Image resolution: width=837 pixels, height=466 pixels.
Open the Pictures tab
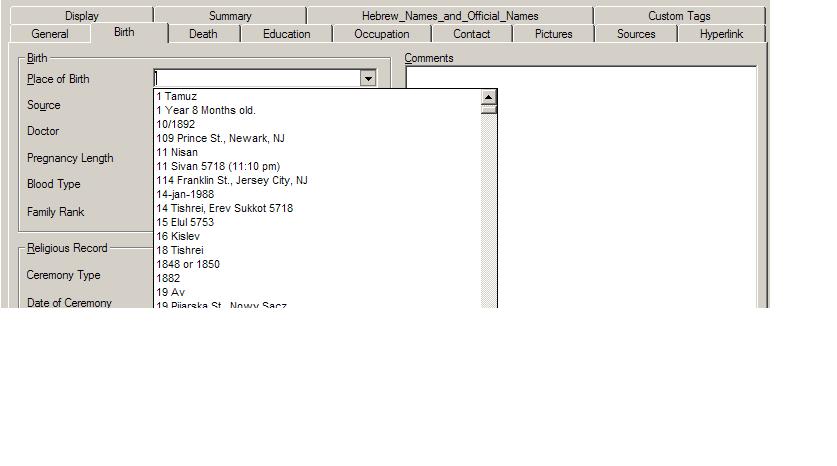point(553,34)
